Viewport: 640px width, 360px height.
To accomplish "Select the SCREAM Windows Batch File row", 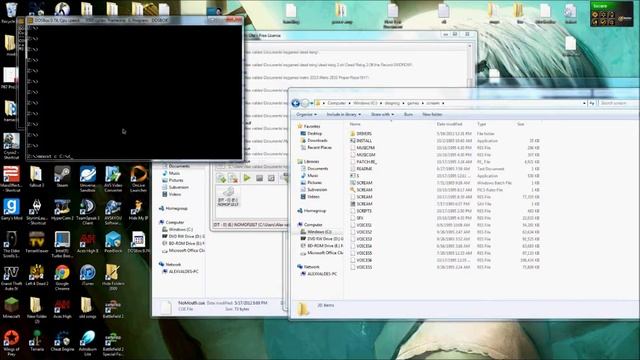I will pyautogui.click(x=445, y=183).
